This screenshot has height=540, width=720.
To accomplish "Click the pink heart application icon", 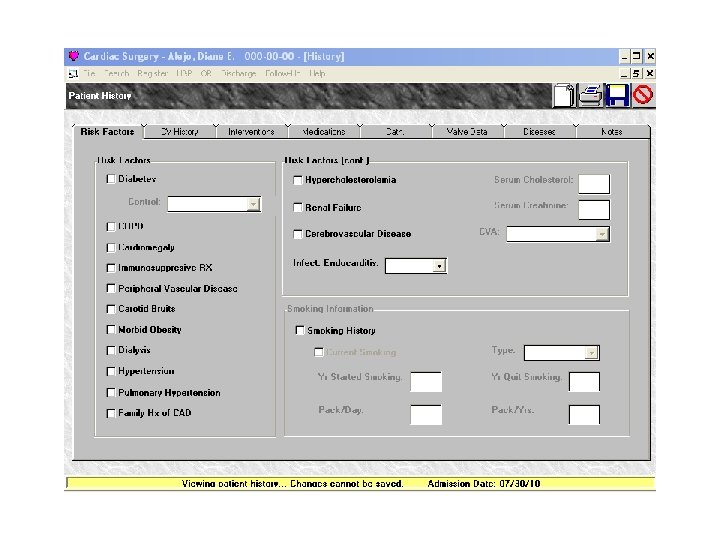I will [x=73, y=56].
